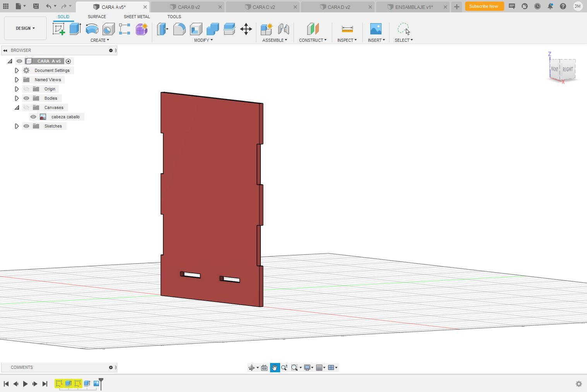Screen dimensions: 587x392
Task: Open the notifications bell
Action: (550, 6)
